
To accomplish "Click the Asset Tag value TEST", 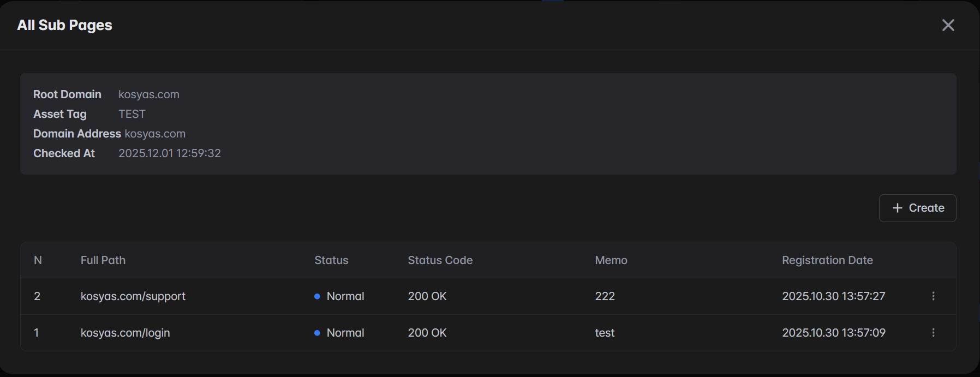I will [x=132, y=114].
